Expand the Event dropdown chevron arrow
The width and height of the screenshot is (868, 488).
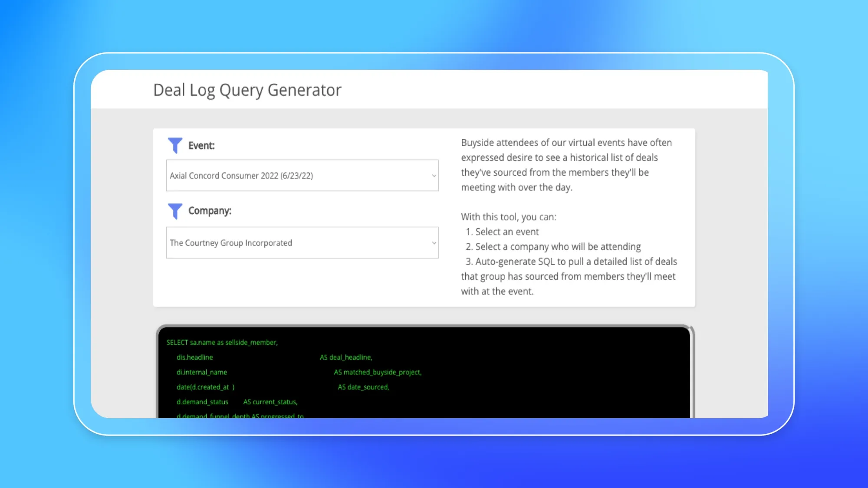pos(434,175)
